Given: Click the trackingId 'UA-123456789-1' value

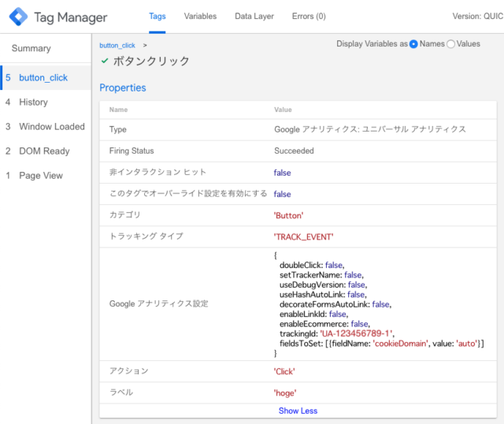Looking at the screenshot, I should pos(356,333).
